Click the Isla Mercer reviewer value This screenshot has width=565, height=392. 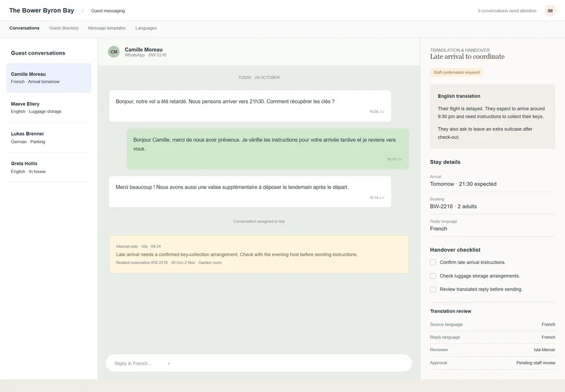[544, 350]
